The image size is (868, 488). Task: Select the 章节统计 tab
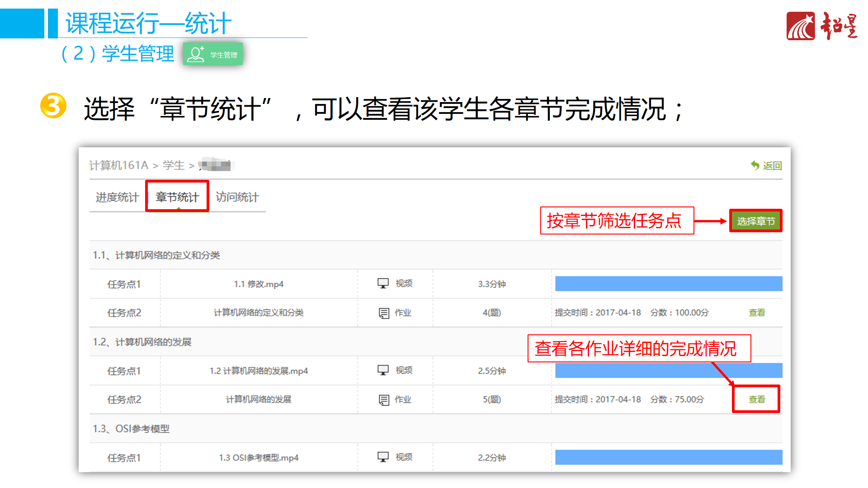(177, 197)
